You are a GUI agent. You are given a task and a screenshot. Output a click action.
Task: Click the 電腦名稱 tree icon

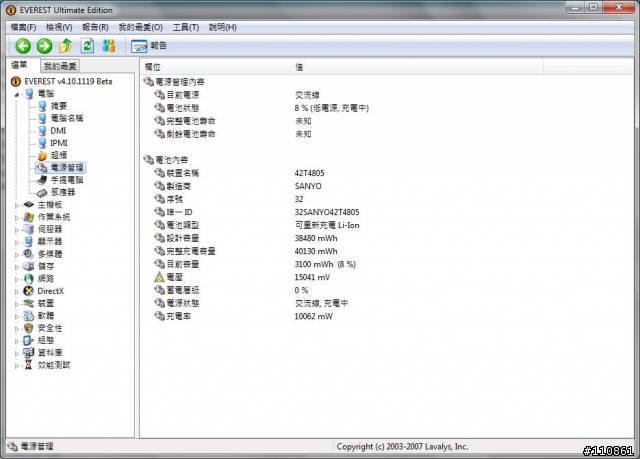42,118
